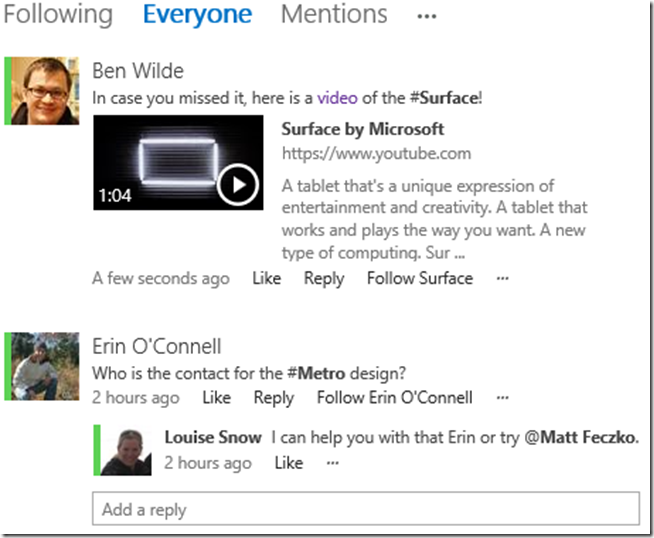Screen dimensions: 654x538
Task: Open Erin O'Connell's avatar photo
Action: (x=43, y=366)
